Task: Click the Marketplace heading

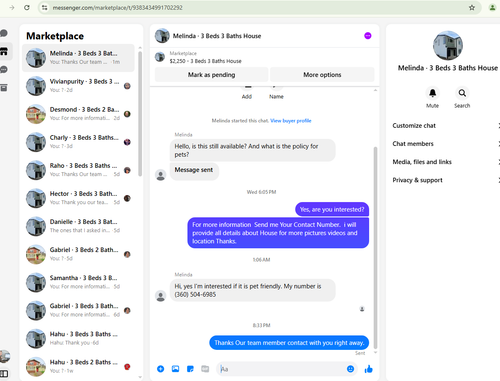Action: (55, 36)
